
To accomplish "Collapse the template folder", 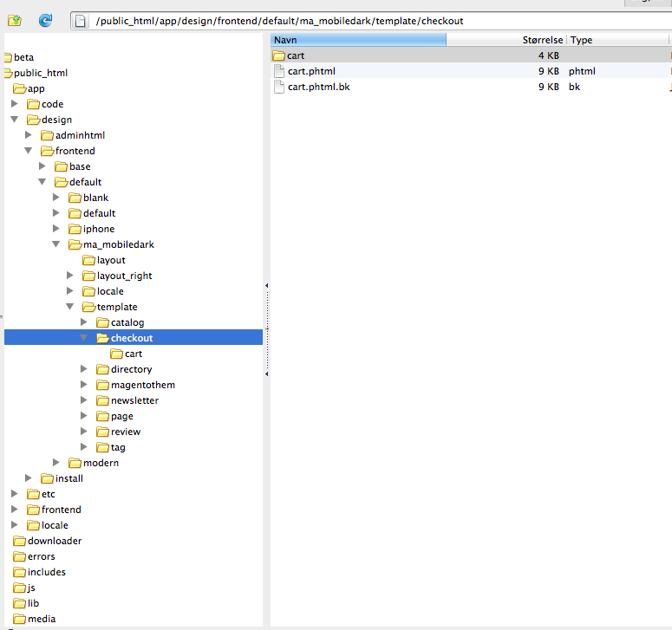I will coord(70,307).
